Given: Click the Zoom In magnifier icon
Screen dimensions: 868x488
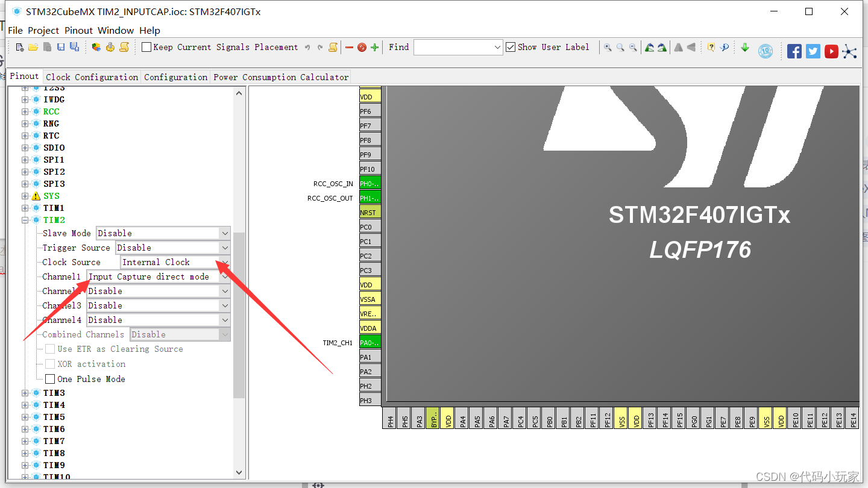Looking at the screenshot, I should pyautogui.click(x=608, y=47).
